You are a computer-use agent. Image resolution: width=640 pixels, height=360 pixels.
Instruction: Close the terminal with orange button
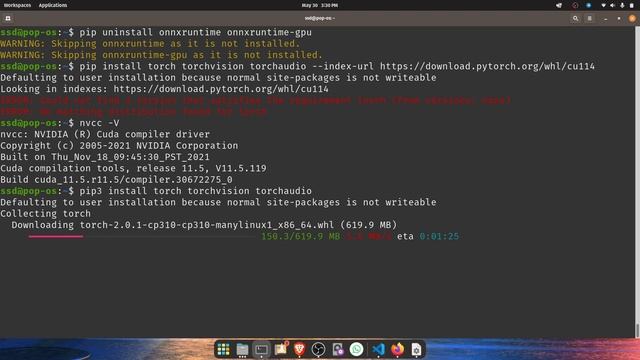pyautogui.click(x=632, y=18)
